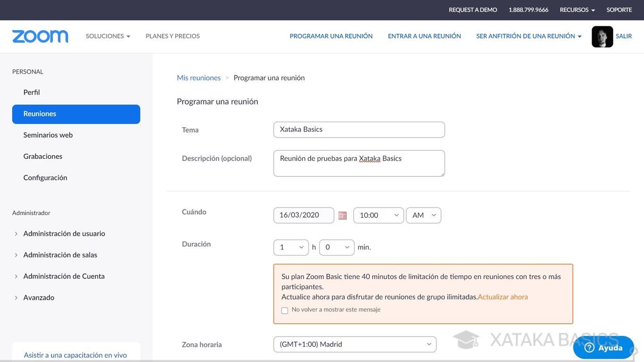Open the calendar date picker icon
The width and height of the screenshot is (644, 362).
[343, 215]
